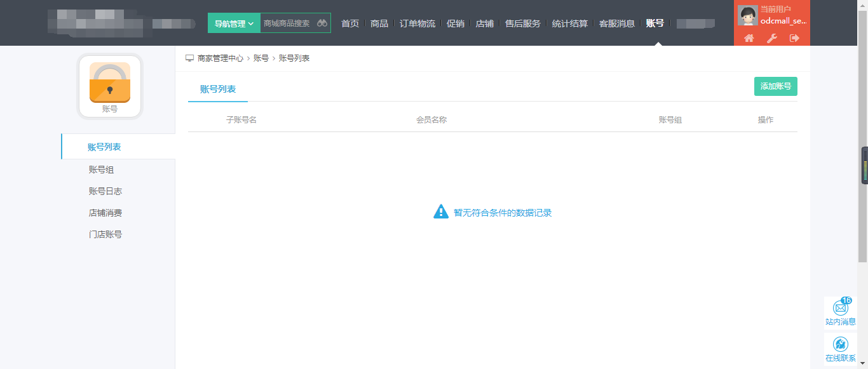Open the 商品 menu

coord(379,23)
